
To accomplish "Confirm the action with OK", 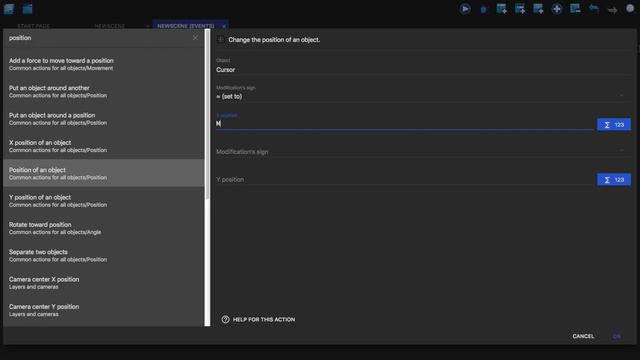I will (617, 336).
